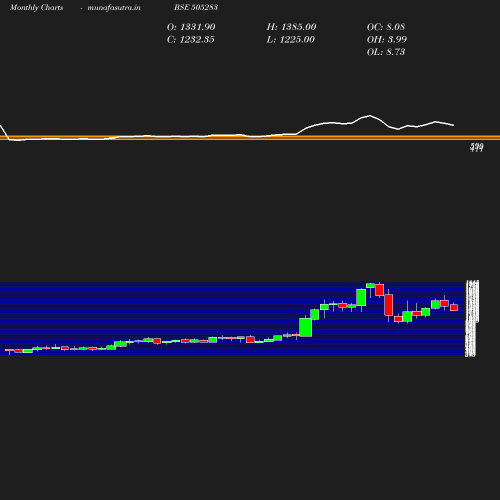
Task: Click the munafasutra.in label
Action: (114, 7)
